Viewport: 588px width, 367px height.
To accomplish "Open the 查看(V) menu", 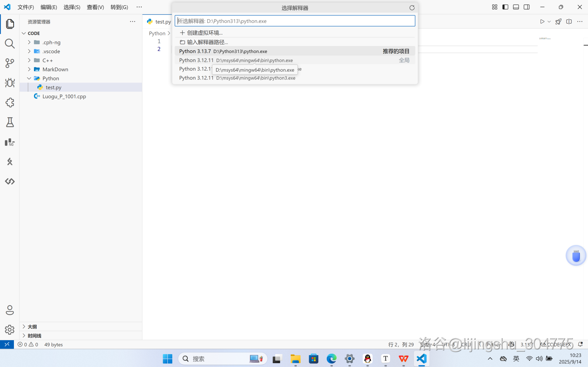I will (x=95, y=7).
